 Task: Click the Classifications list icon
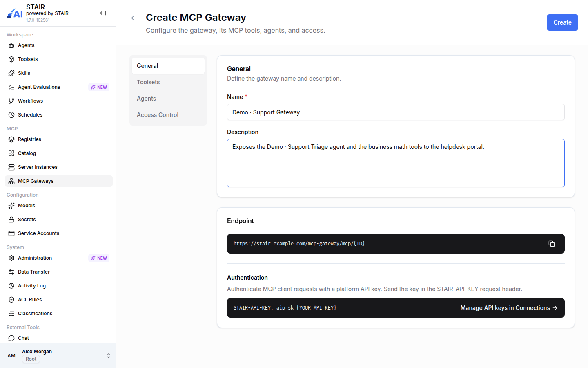click(x=11, y=314)
